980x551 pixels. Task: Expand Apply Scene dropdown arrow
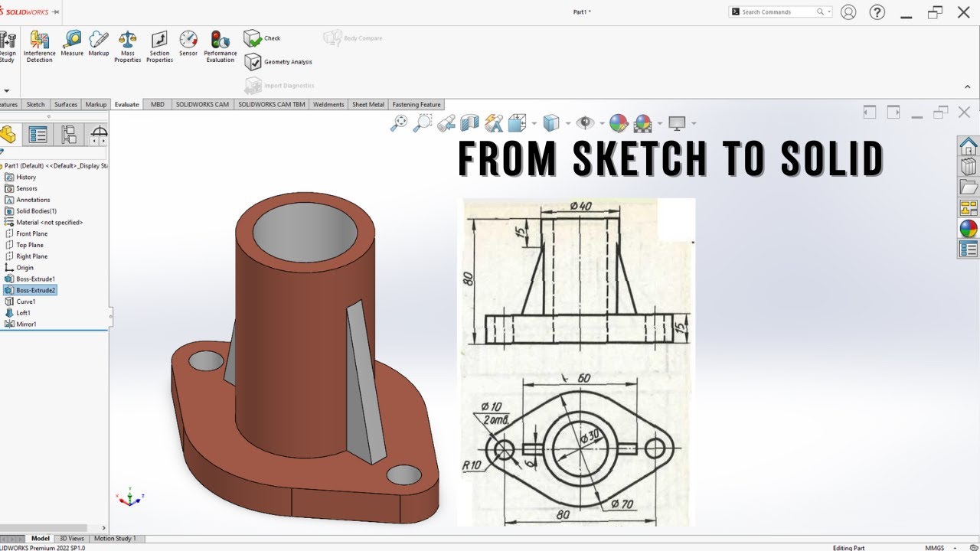pyautogui.click(x=659, y=123)
